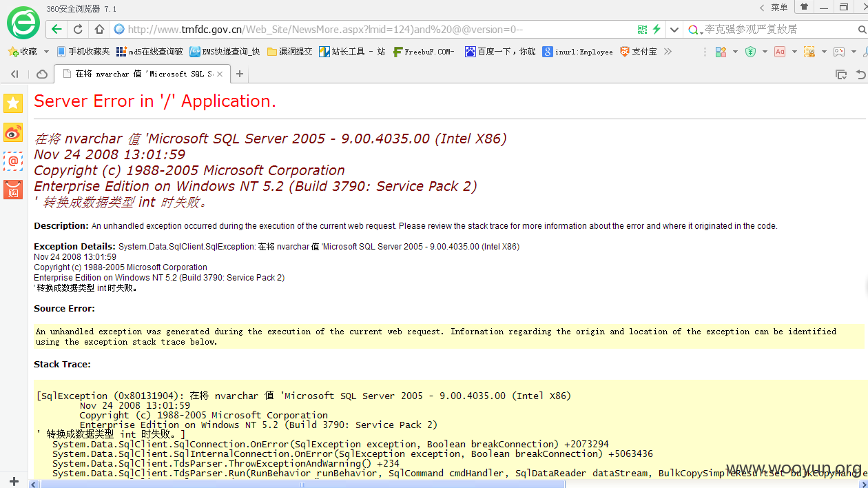Expand the Aa icon dropdown arrow

click(794, 52)
